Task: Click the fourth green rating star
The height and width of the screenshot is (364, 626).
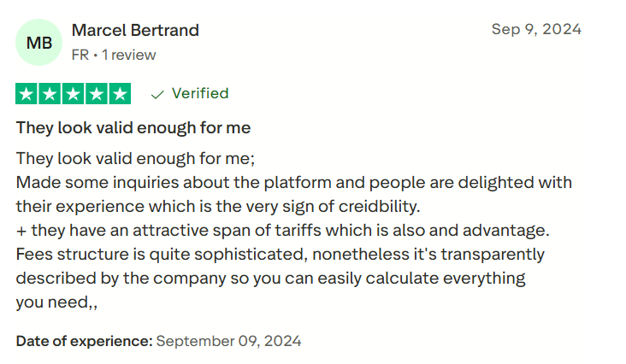Action: [97, 93]
